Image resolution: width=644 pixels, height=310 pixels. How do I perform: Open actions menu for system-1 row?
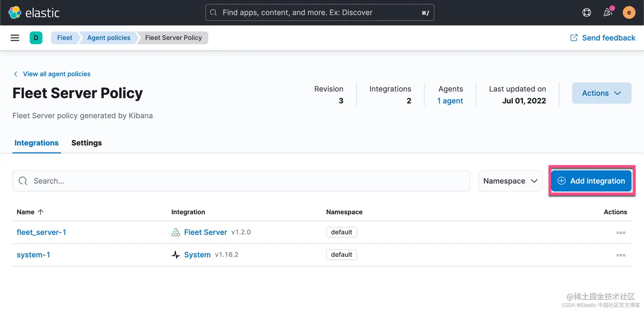click(621, 255)
